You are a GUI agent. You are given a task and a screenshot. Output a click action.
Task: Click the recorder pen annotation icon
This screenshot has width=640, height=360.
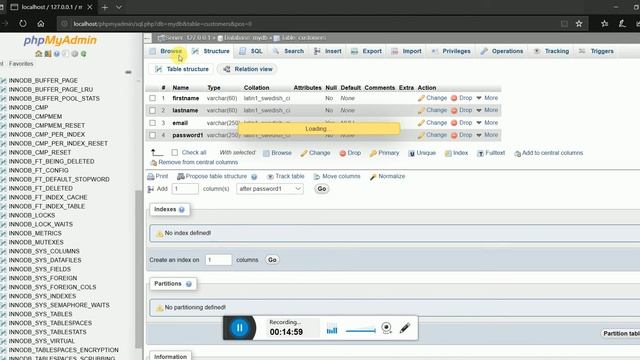404,327
